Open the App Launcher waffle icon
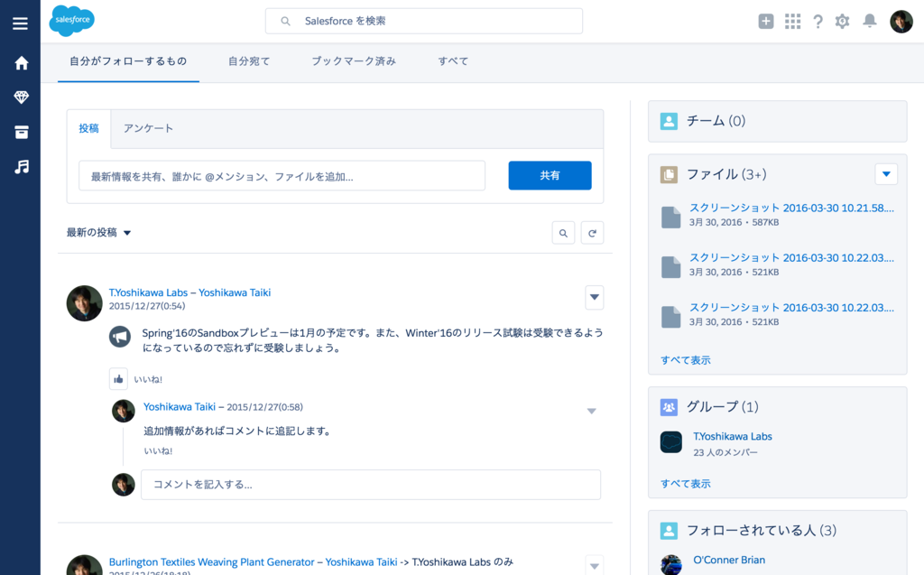The width and height of the screenshot is (924, 575). coord(792,21)
